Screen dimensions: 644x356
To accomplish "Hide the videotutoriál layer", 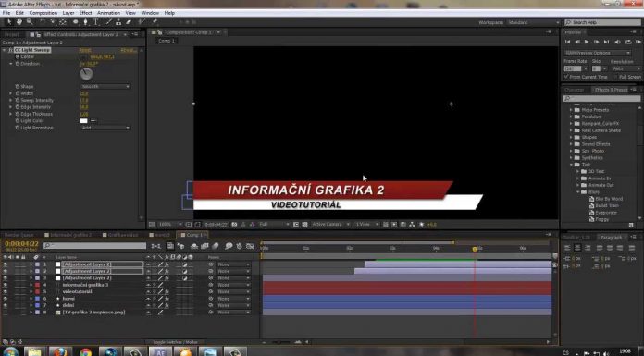I will coord(5,292).
